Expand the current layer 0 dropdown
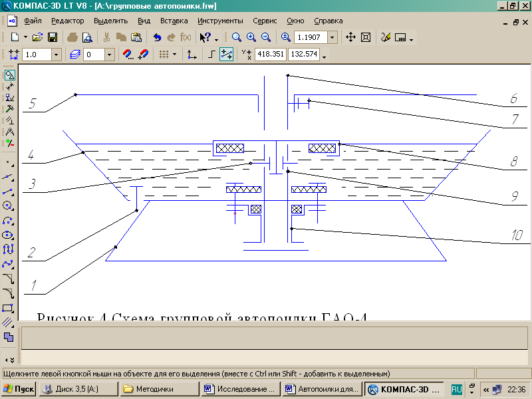The height and width of the screenshot is (399, 532). tap(109, 55)
